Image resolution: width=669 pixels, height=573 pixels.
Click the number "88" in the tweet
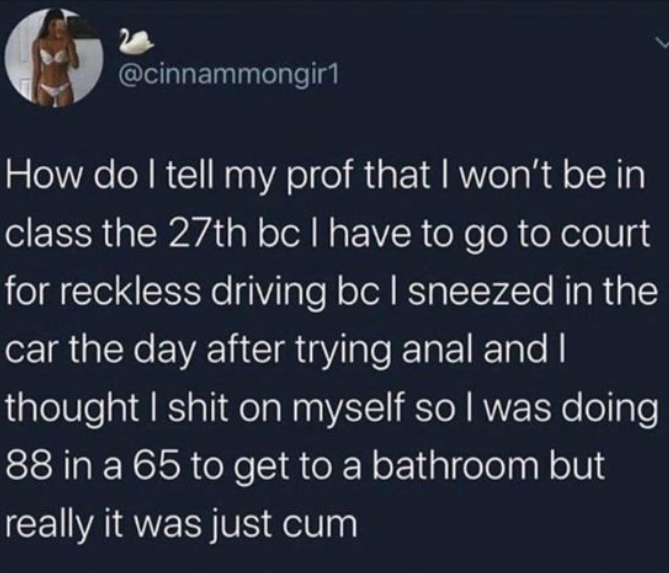26,466
